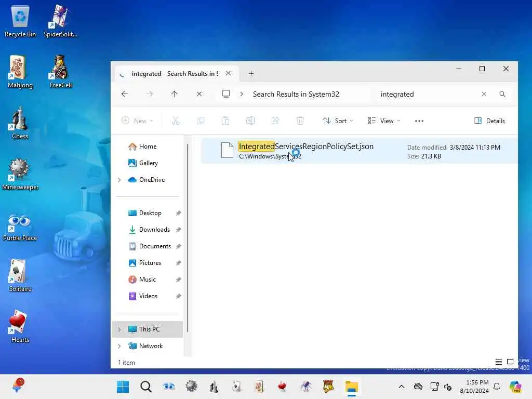The width and height of the screenshot is (532, 399).
Task: Open Home in the navigation pane
Action: tap(148, 146)
